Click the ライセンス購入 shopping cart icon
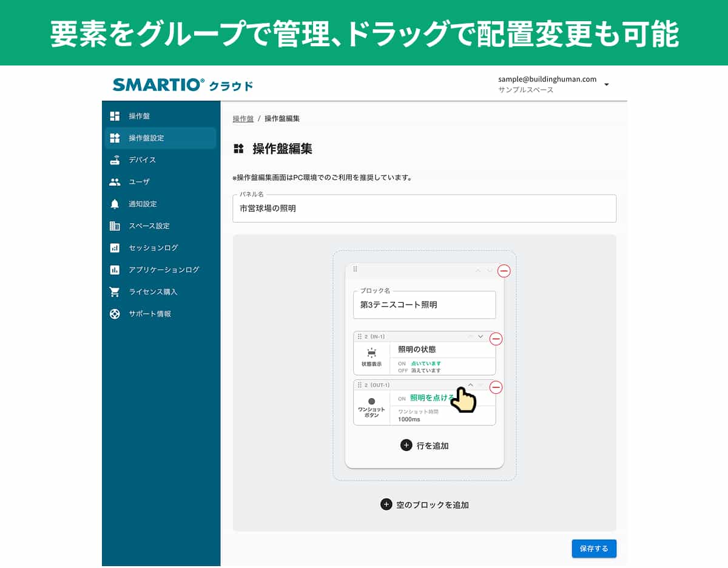This screenshot has width=728, height=568. point(115,292)
